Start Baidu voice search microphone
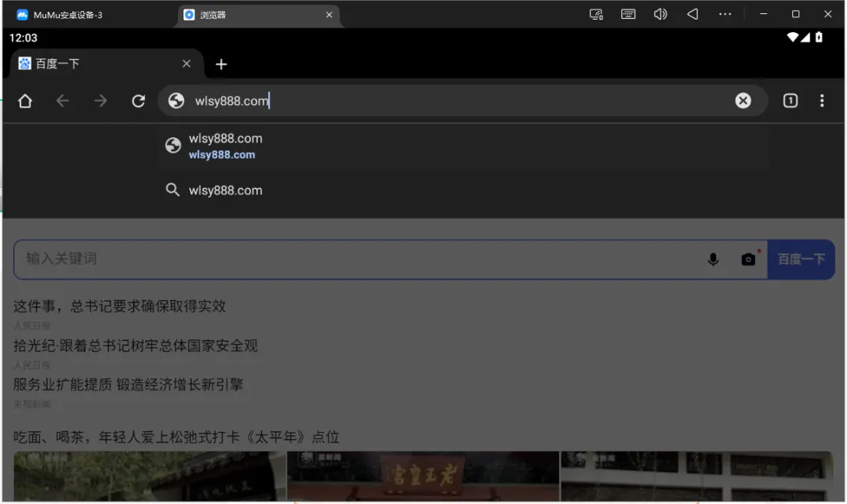This screenshot has height=504, width=847. point(712,259)
